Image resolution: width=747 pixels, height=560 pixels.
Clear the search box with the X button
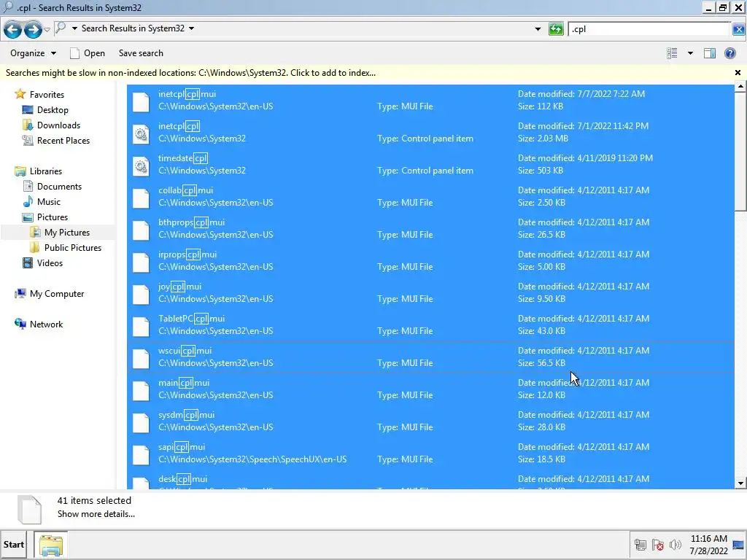(738, 29)
